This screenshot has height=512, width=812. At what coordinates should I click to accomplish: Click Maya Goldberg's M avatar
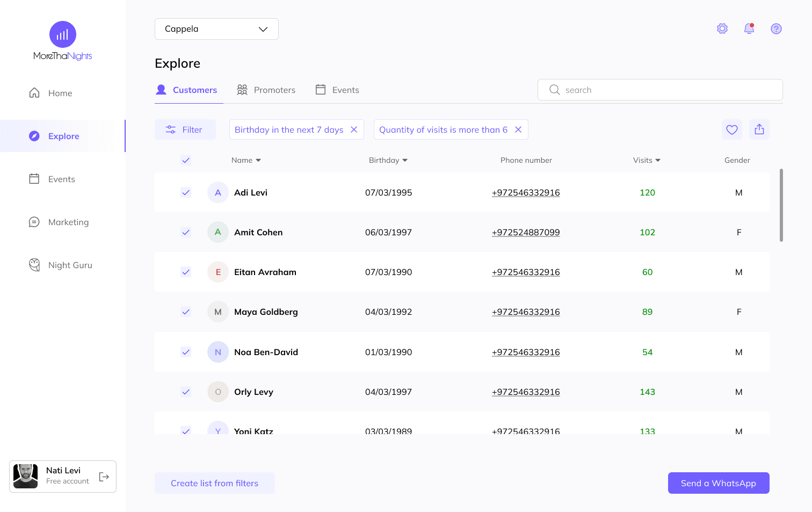click(218, 312)
